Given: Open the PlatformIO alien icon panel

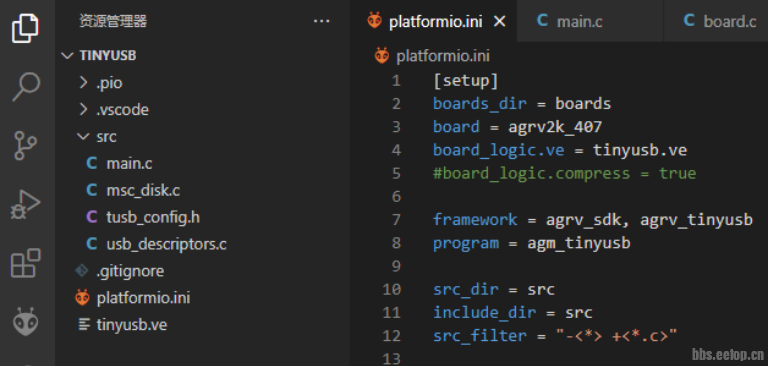Looking at the screenshot, I should [26, 322].
